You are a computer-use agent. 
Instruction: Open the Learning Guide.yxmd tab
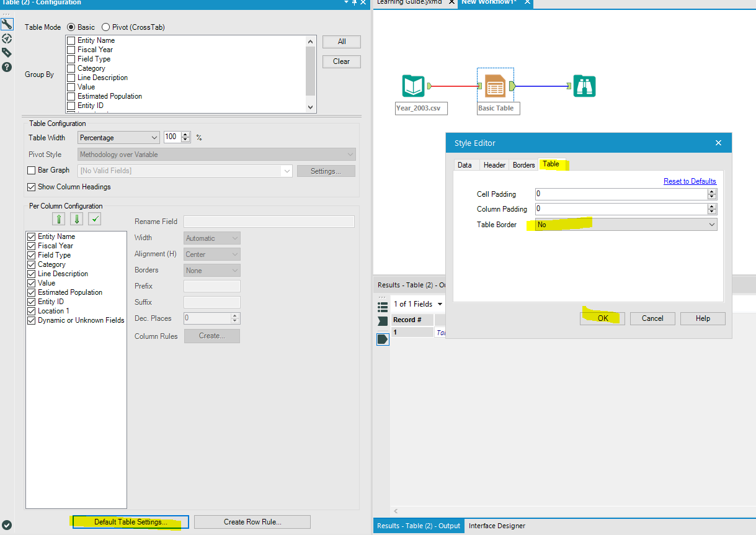coord(412,2)
